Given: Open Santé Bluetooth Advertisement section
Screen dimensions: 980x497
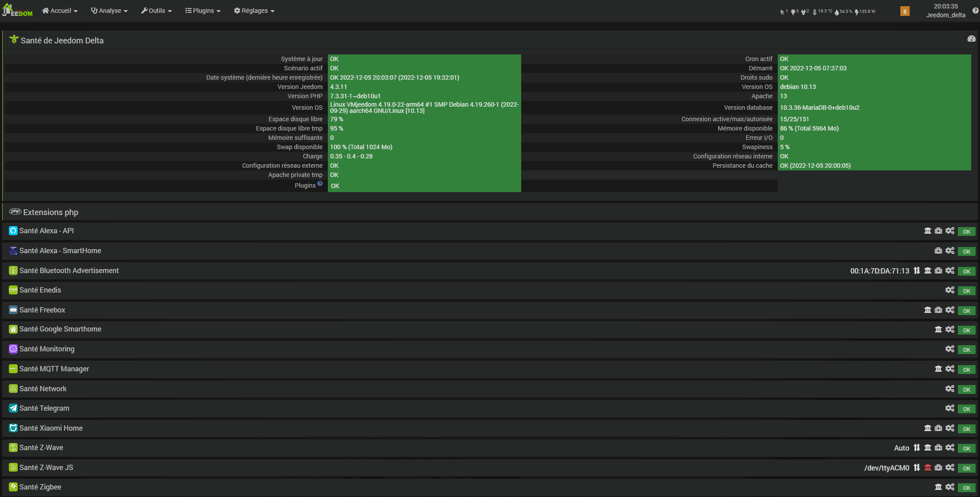Looking at the screenshot, I should click(69, 270).
